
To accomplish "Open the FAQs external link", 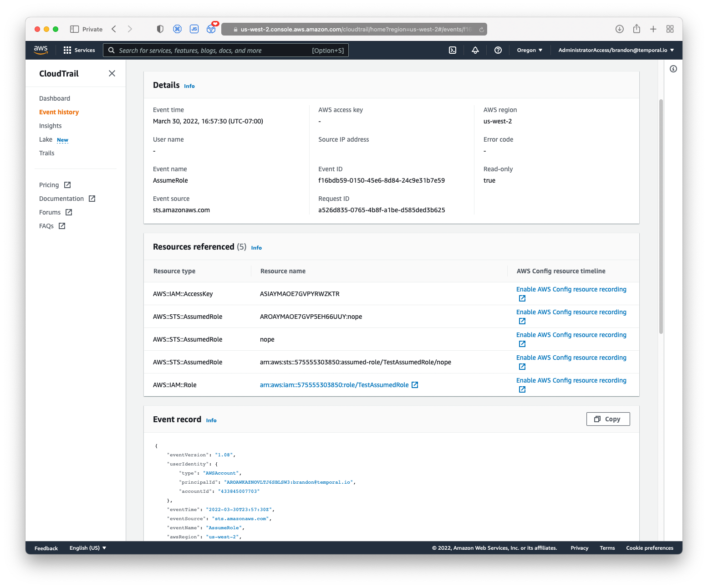I will (x=52, y=226).
